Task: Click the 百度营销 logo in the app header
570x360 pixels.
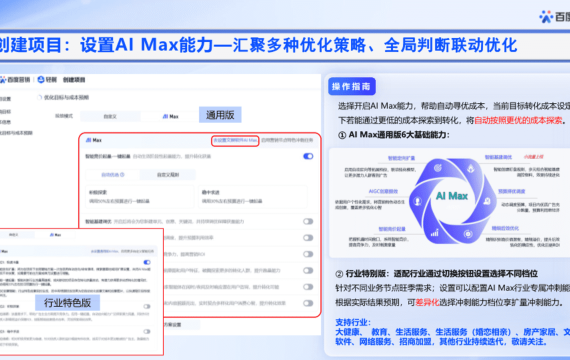Action: (x=15, y=80)
